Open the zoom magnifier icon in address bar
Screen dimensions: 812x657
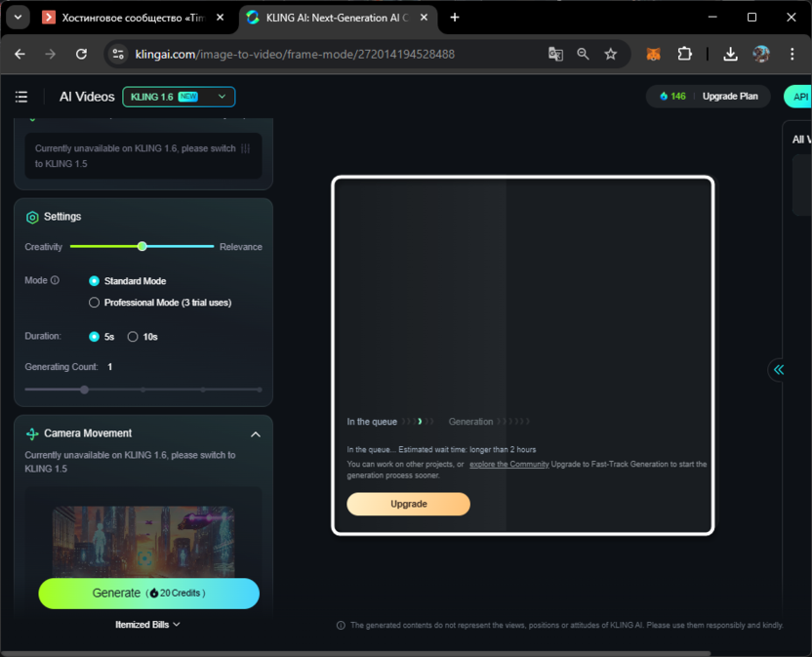click(583, 54)
